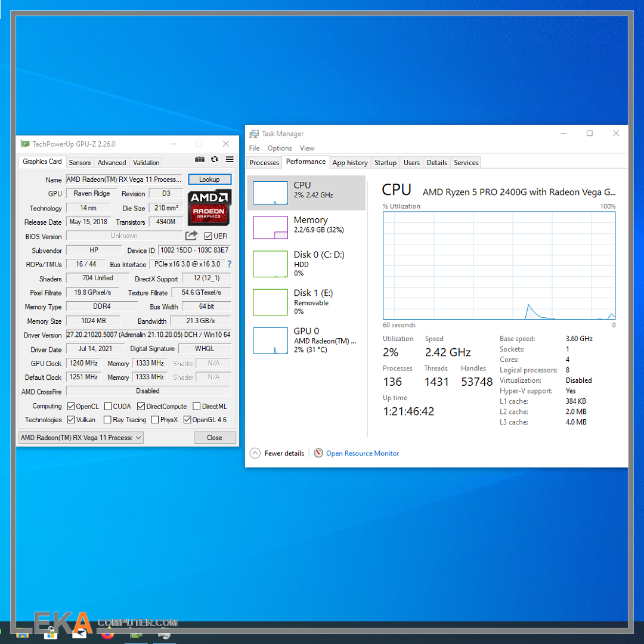Toggle the OpenCL checkbox

coord(71,407)
